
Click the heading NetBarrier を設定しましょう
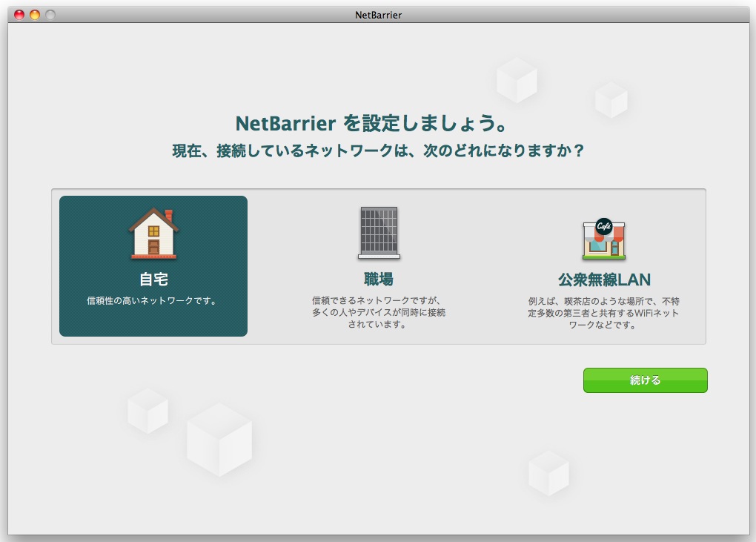pyautogui.click(x=371, y=123)
